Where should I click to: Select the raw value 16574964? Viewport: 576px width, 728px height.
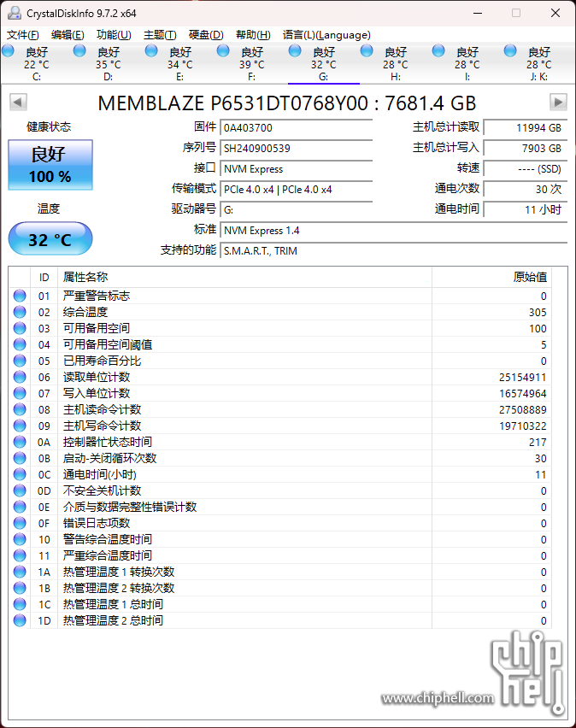coord(522,394)
